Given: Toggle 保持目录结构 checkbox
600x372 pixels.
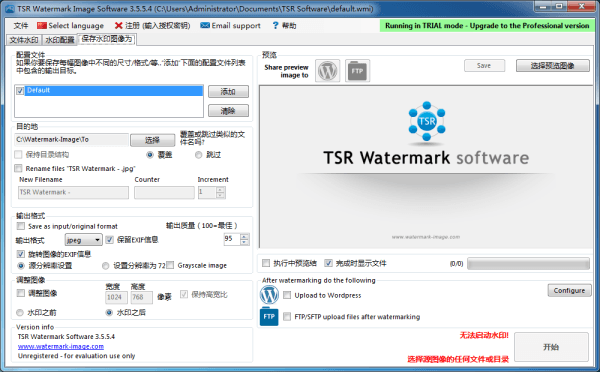Looking at the screenshot, I should pyautogui.click(x=18, y=155).
